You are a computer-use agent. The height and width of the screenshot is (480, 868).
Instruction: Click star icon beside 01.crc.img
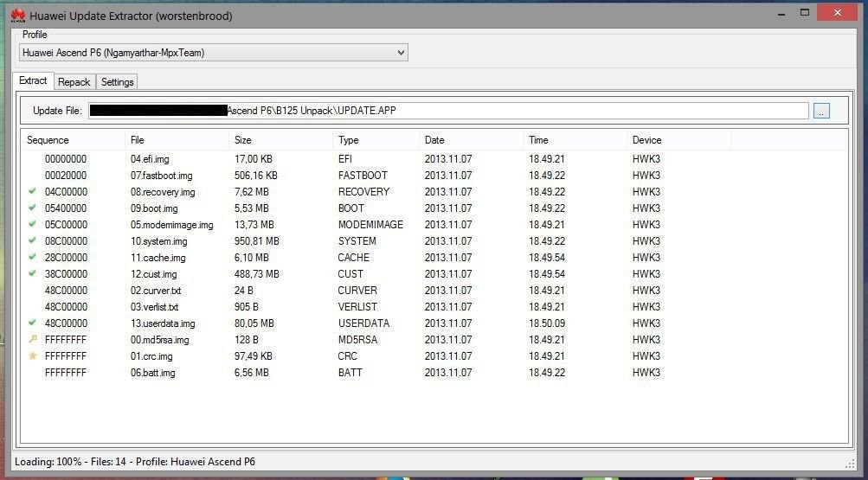pos(32,355)
